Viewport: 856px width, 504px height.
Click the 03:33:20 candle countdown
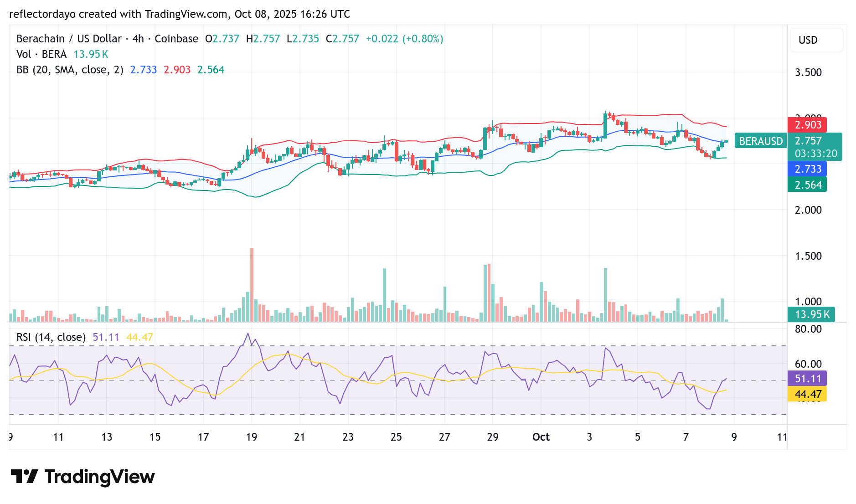[815, 154]
